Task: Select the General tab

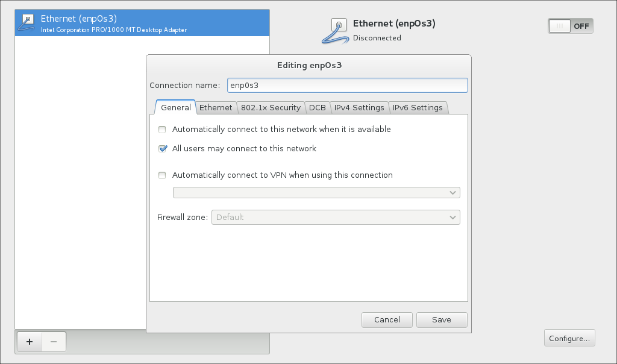Action: tap(175, 107)
